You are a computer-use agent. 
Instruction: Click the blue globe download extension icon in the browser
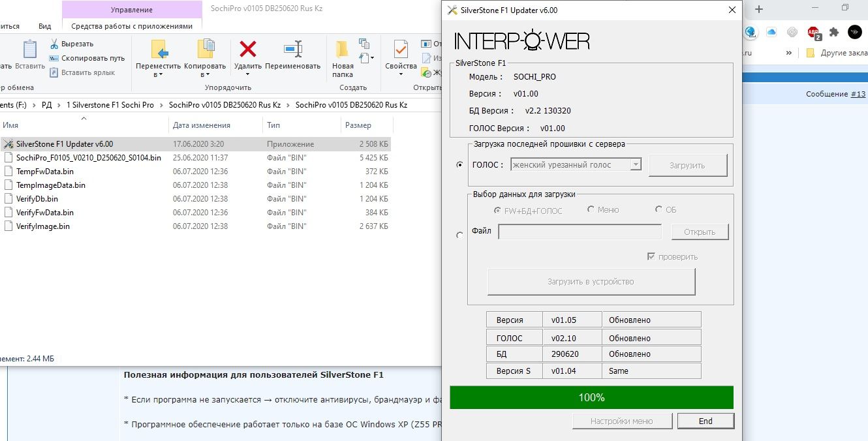751,31
